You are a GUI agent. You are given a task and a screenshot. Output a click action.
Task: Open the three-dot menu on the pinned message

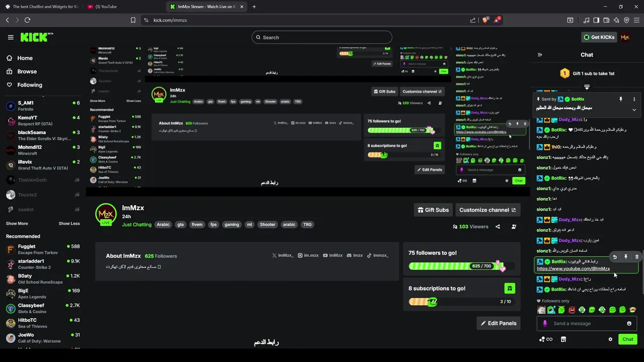(x=634, y=99)
